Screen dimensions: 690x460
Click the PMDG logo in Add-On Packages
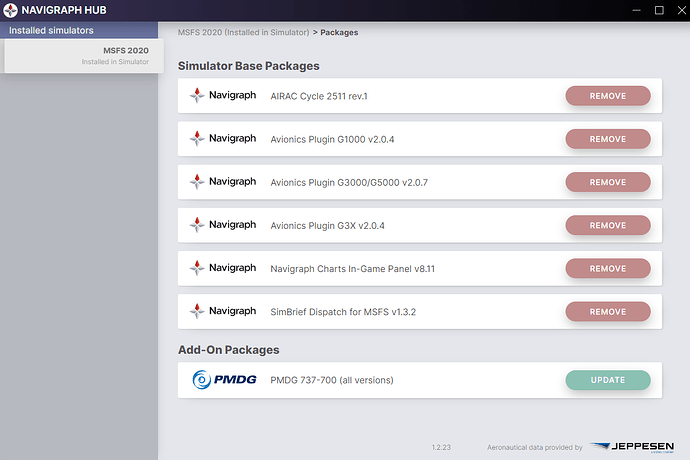coord(224,379)
